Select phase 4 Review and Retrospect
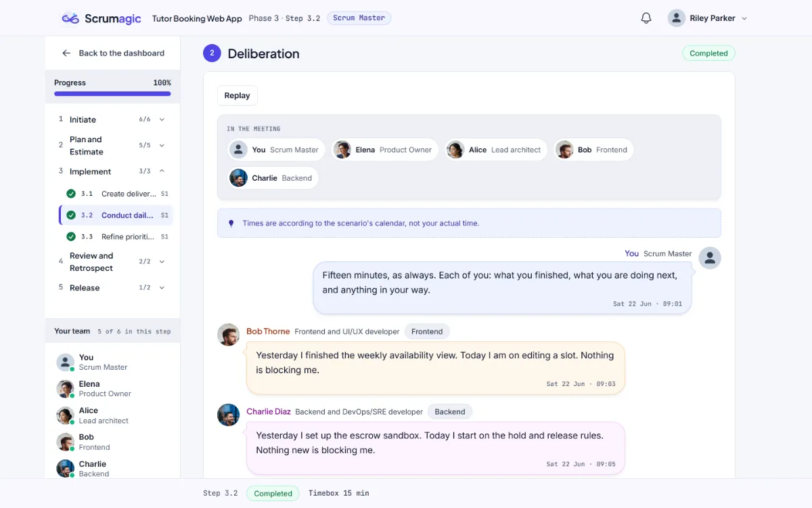The width and height of the screenshot is (812, 508). pyautogui.click(x=112, y=261)
